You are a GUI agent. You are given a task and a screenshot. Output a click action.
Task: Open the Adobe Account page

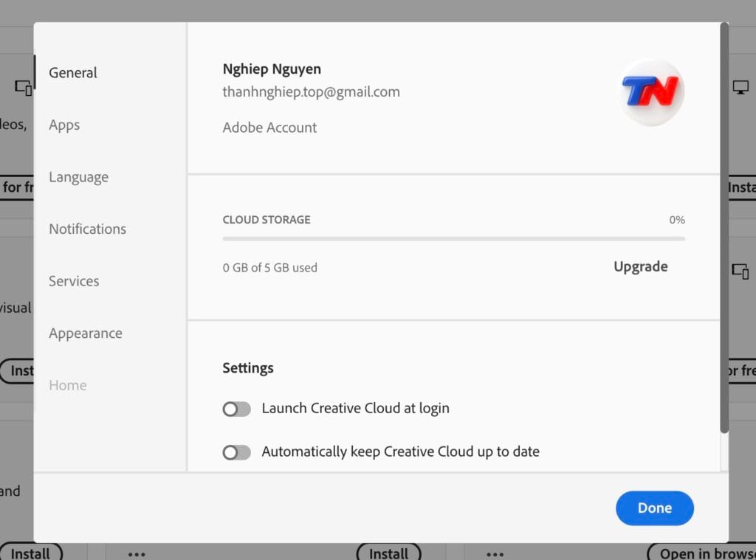click(x=269, y=127)
